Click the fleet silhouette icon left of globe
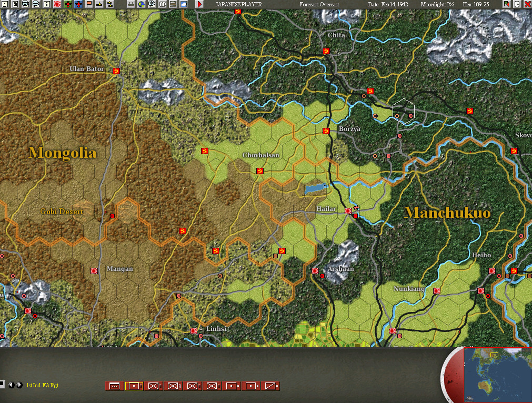 click(131, 4)
